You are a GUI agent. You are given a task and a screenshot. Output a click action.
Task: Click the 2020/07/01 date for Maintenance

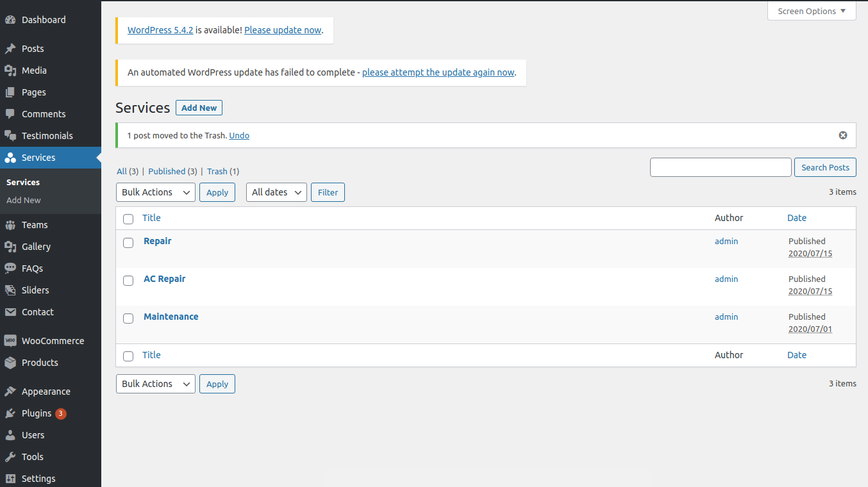point(810,329)
